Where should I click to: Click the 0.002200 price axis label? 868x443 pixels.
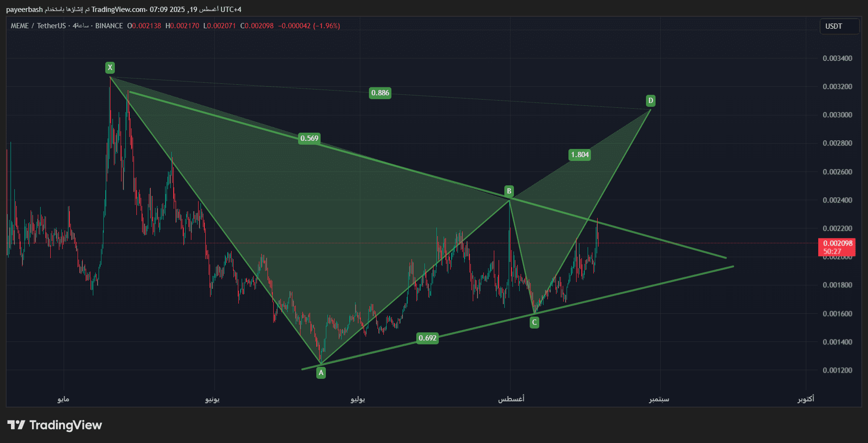pos(837,228)
